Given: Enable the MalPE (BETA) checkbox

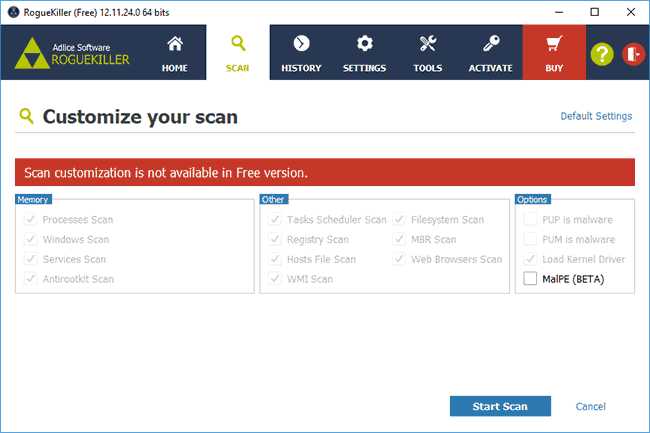Looking at the screenshot, I should pos(530,279).
